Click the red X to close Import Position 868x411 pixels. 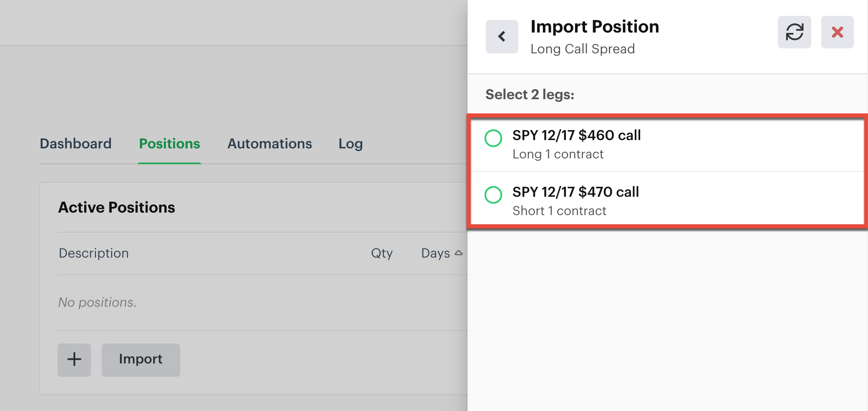point(838,32)
